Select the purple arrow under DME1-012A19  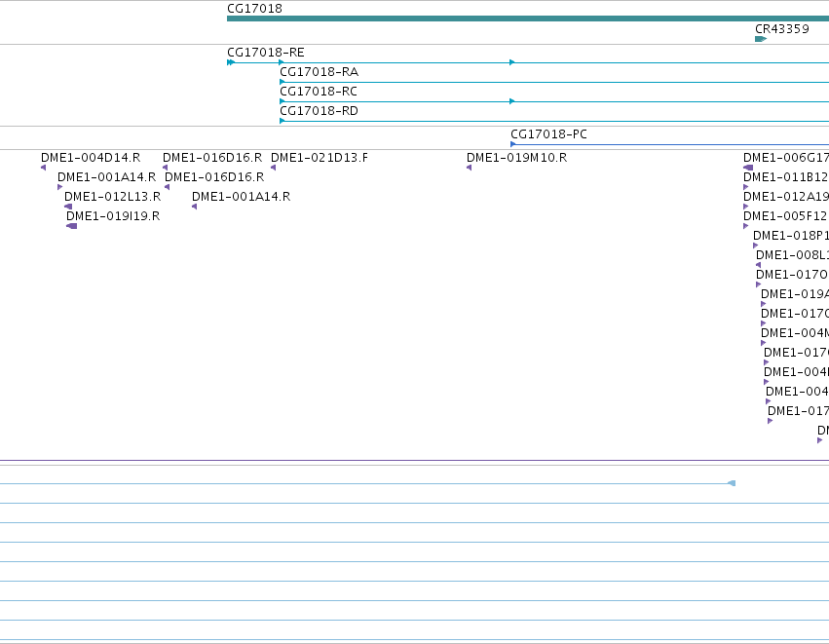pos(746,207)
